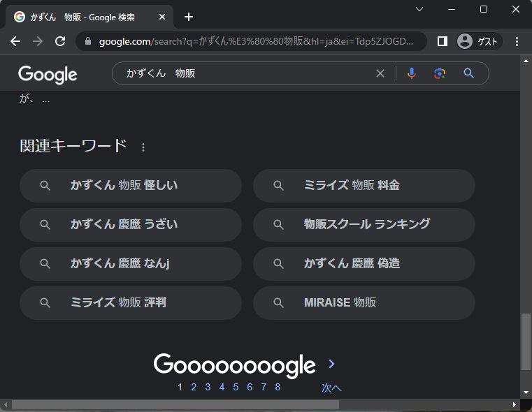Click the scroll down arrow
The height and width of the screenshot is (412, 532).
coord(526,392)
